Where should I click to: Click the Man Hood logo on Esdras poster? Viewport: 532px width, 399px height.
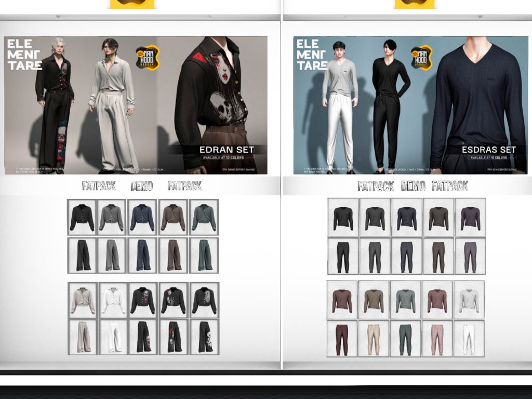tap(421, 58)
